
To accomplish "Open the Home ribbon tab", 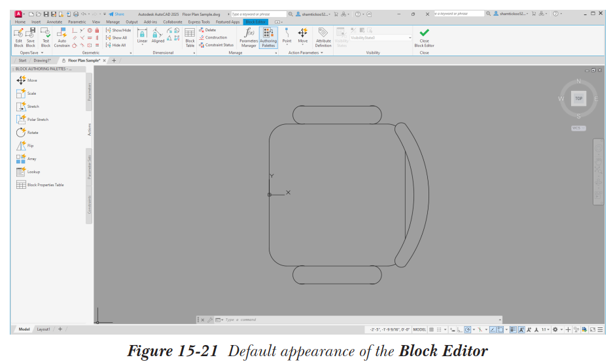I will (20, 22).
